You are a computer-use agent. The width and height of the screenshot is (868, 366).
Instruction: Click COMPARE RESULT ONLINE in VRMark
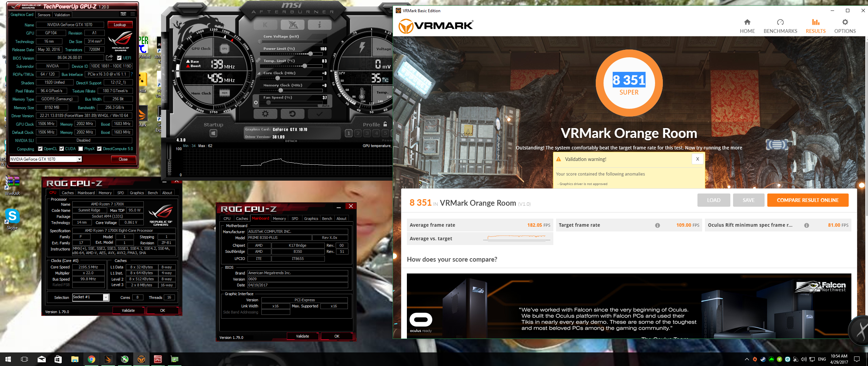(808, 200)
